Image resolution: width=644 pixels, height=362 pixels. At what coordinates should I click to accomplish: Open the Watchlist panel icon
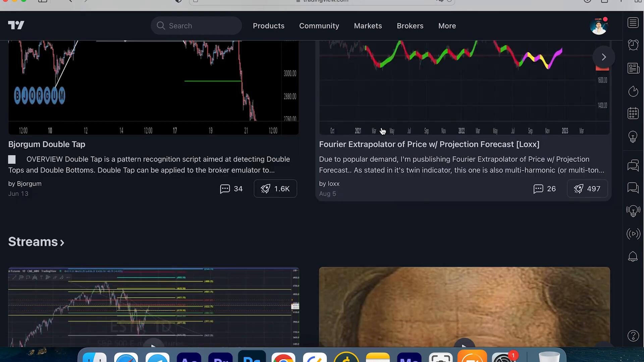[633, 23]
